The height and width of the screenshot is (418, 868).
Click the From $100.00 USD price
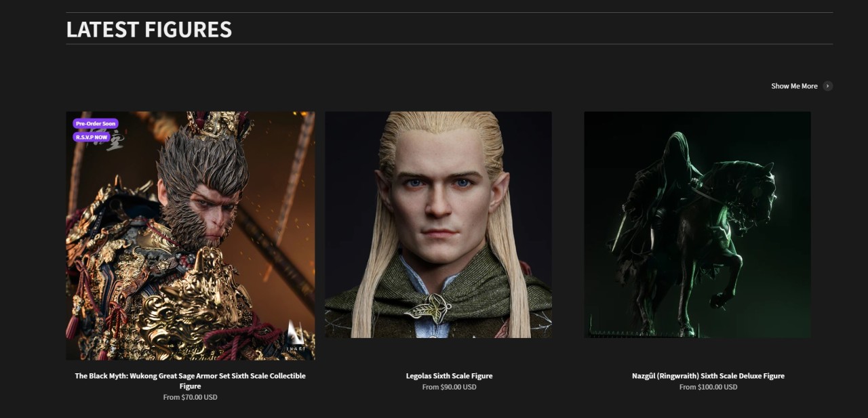point(708,388)
